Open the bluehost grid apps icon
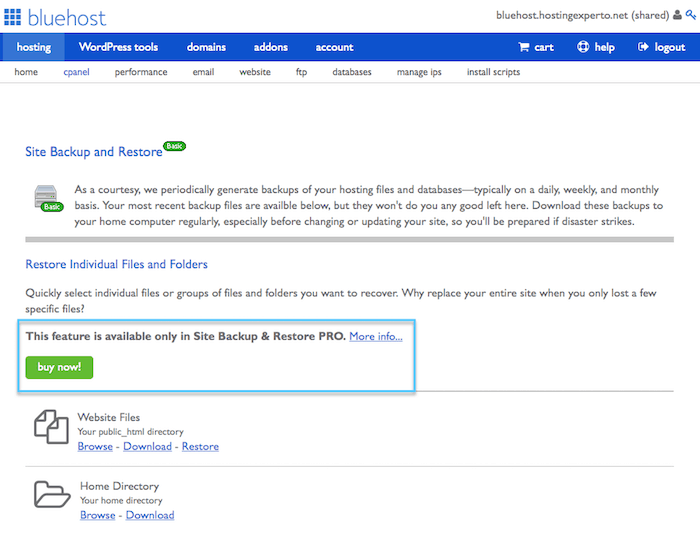 pyautogui.click(x=12, y=17)
